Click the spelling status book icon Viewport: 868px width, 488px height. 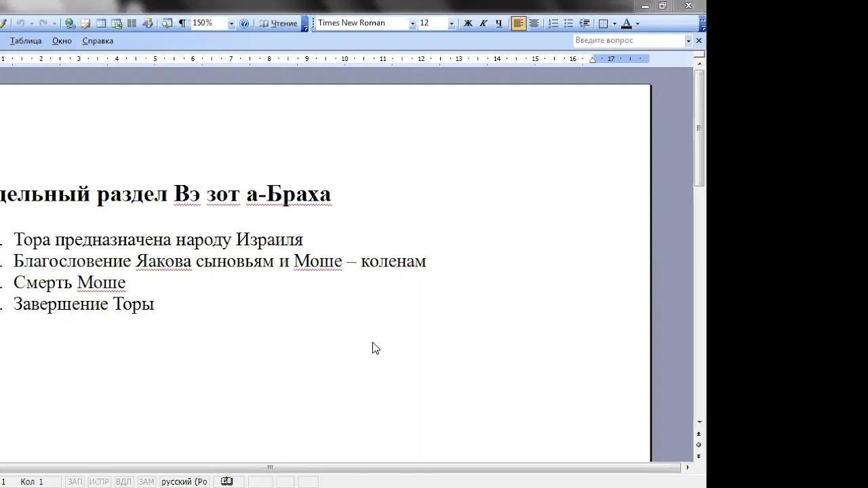[227, 482]
